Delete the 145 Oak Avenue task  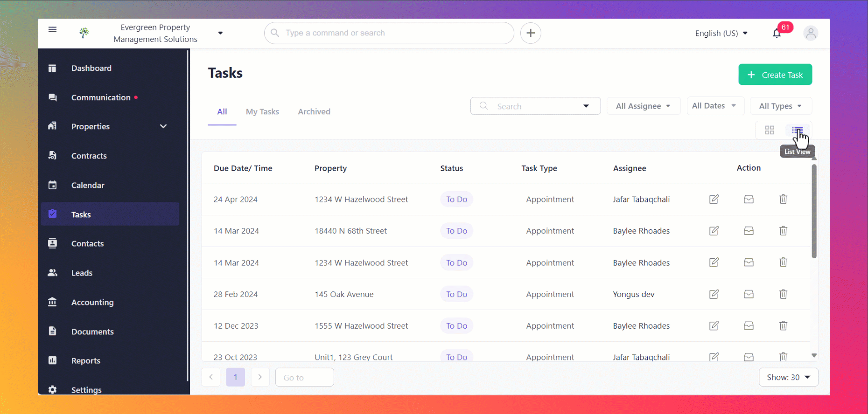point(783,294)
